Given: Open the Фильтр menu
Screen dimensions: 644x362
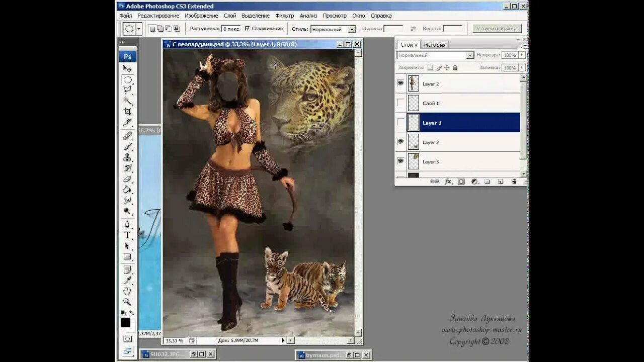Looking at the screenshot, I should click(285, 16).
